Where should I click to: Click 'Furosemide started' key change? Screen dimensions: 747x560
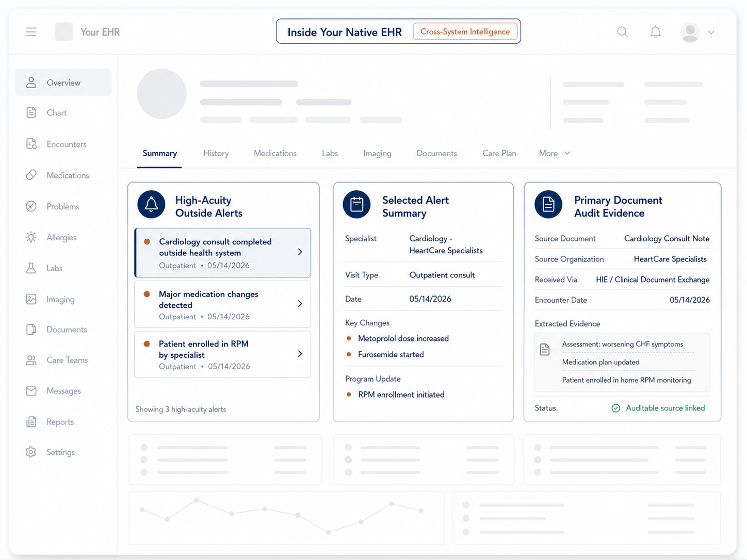(391, 354)
